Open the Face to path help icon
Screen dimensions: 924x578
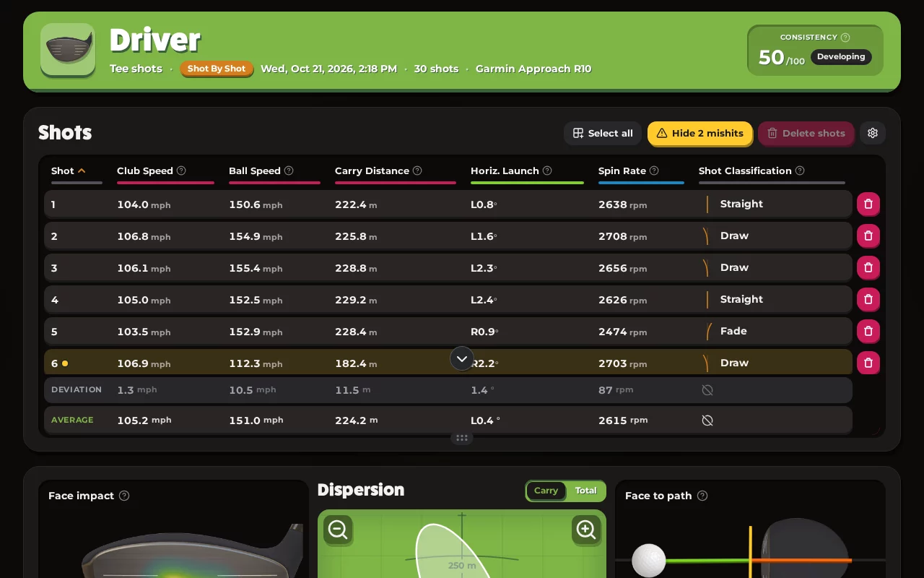[x=702, y=496]
